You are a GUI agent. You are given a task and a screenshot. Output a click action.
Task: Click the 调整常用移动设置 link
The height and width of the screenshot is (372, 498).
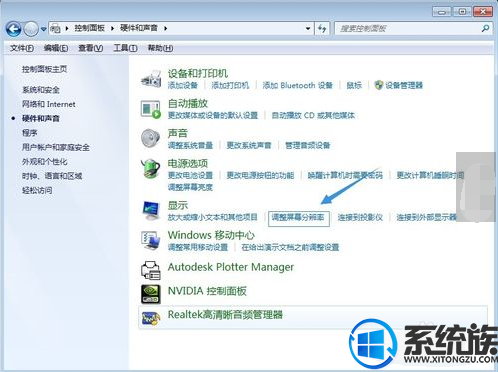pos(198,247)
